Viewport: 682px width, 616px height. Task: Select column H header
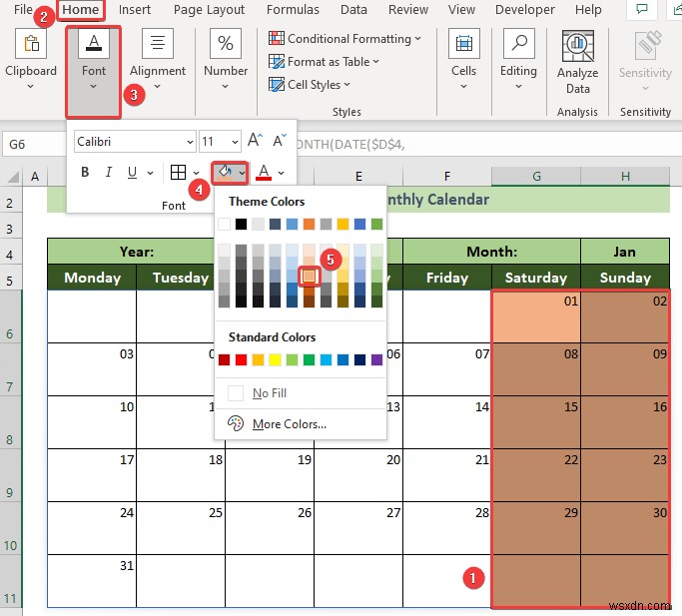[x=625, y=176]
